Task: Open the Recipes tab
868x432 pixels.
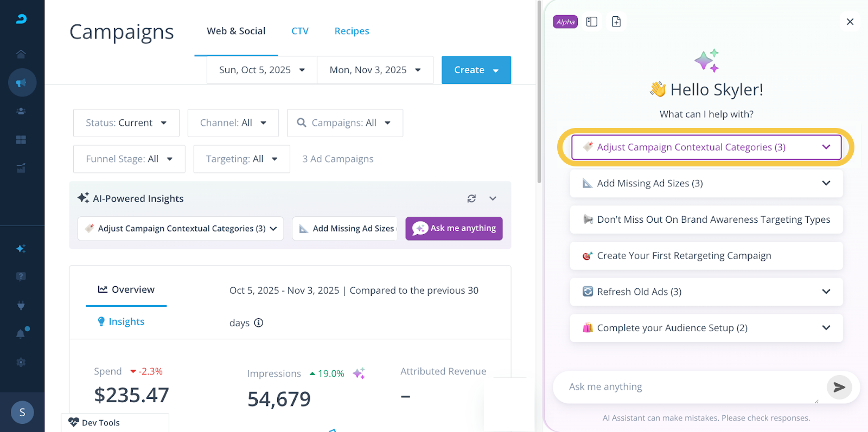Action: 352,31
